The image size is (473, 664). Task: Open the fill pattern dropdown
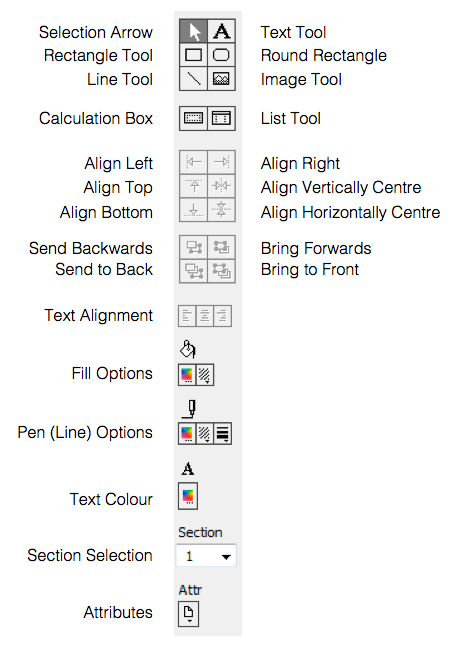[x=205, y=375]
